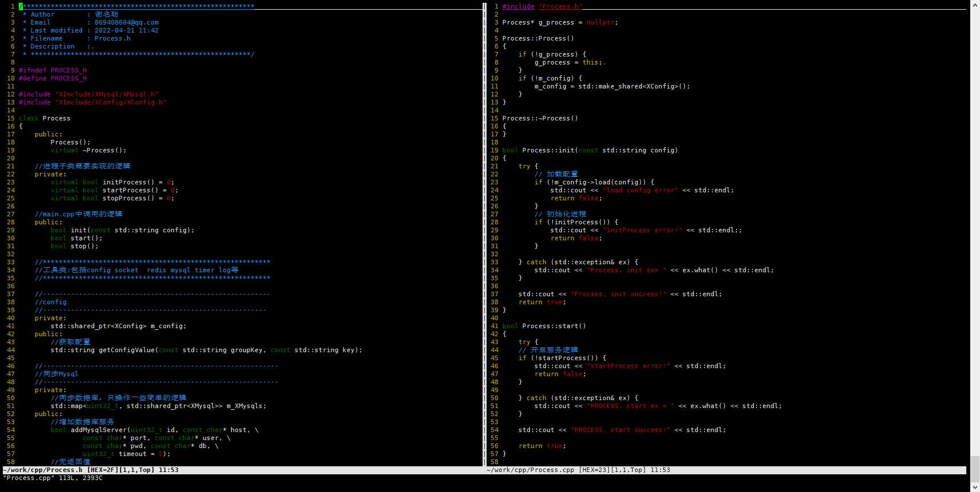Click '} catch (std::exception& ex) {' on cpp line 33

click(x=579, y=263)
